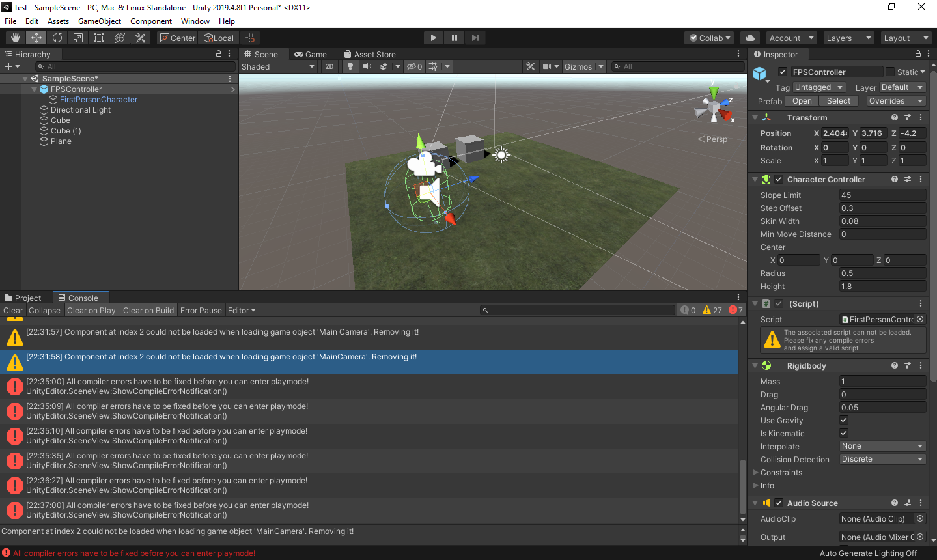Click the Pause button
937x560 pixels.
[455, 38]
